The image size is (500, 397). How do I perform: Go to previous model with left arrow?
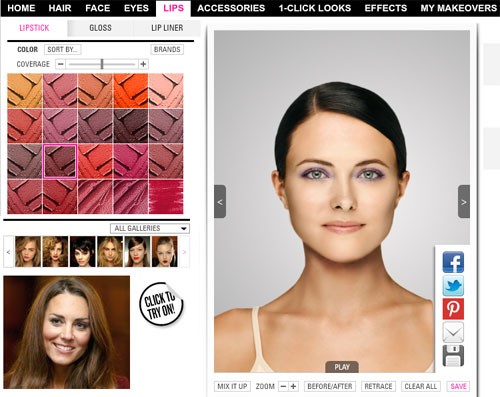click(220, 202)
